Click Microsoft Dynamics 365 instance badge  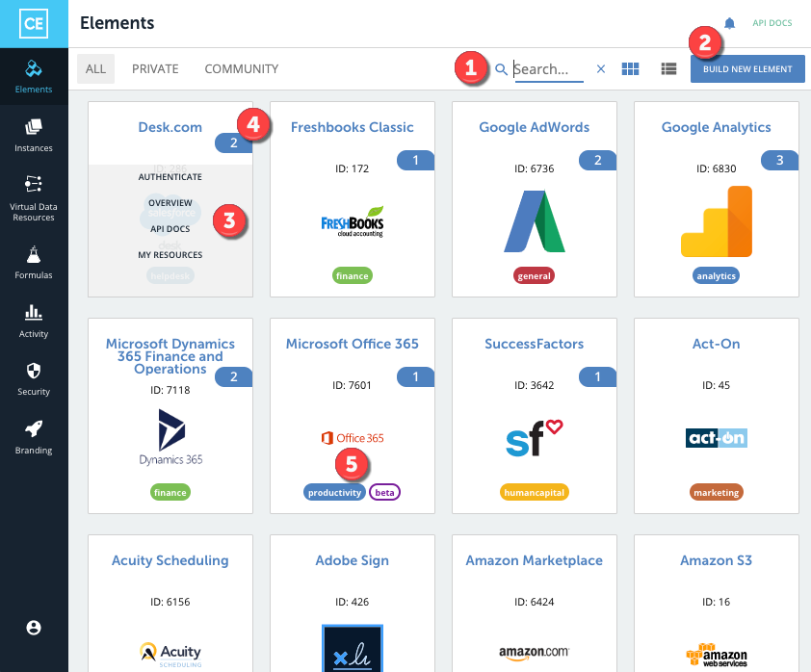click(x=234, y=376)
